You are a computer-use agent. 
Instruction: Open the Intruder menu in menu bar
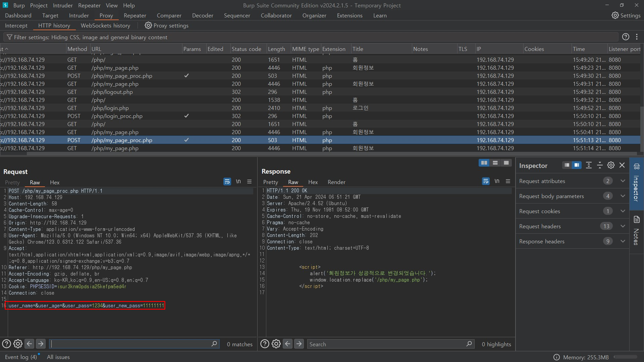pyautogui.click(x=63, y=5)
